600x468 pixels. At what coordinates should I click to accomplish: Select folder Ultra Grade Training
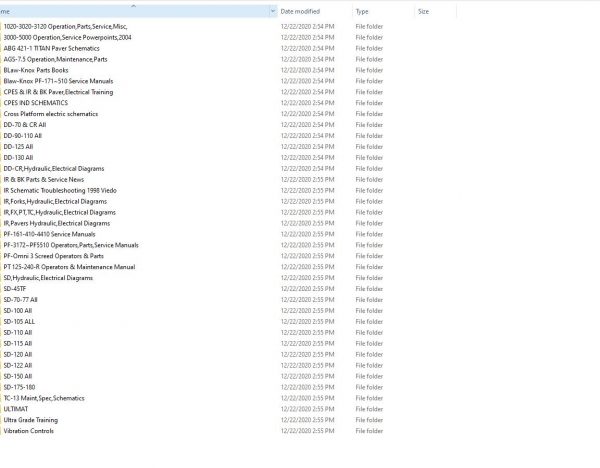[x=31, y=420]
